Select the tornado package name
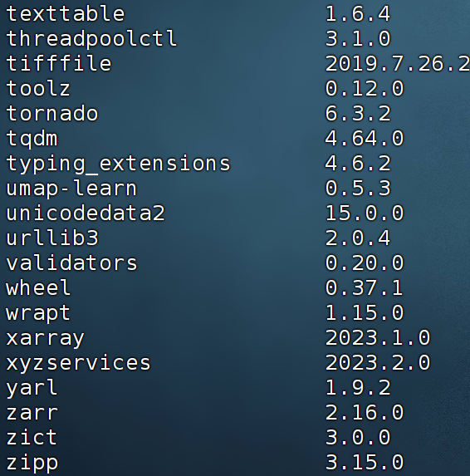This screenshot has height=476, width=470. (51, 114)
